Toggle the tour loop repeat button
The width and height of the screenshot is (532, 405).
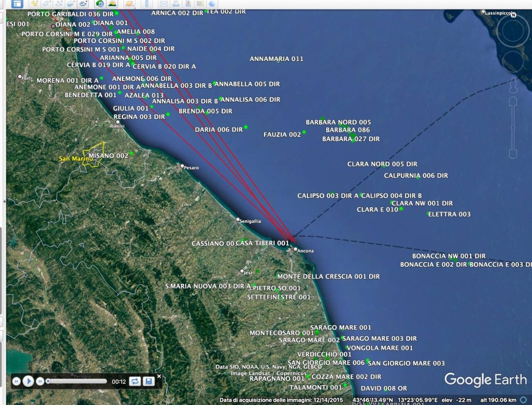[135, 381]
